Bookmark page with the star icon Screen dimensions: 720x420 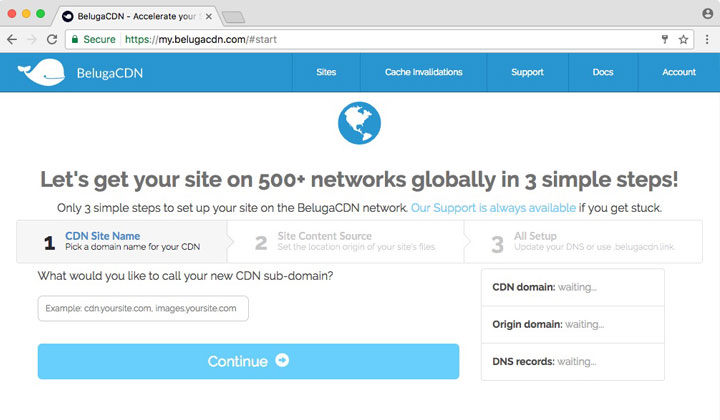[683, 39]
